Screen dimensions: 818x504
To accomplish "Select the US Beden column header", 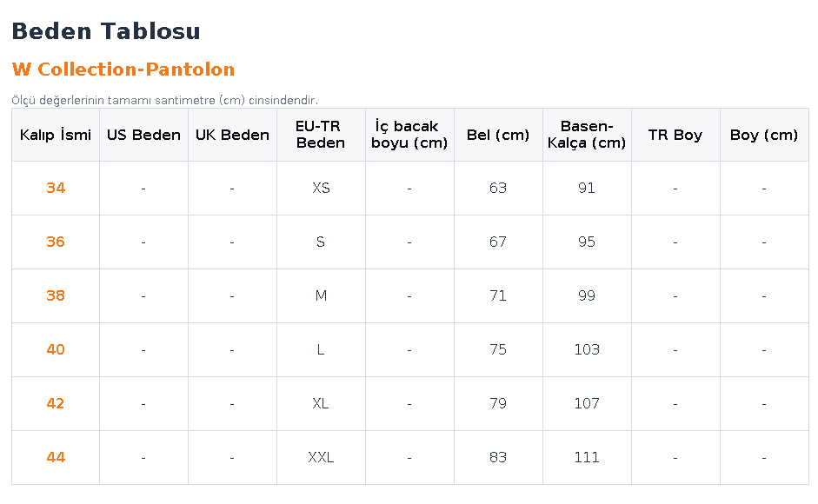I will coord(143,136).
